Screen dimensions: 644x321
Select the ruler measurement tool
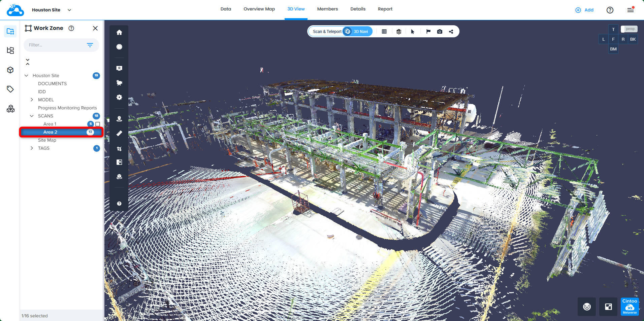coord(119,134)
